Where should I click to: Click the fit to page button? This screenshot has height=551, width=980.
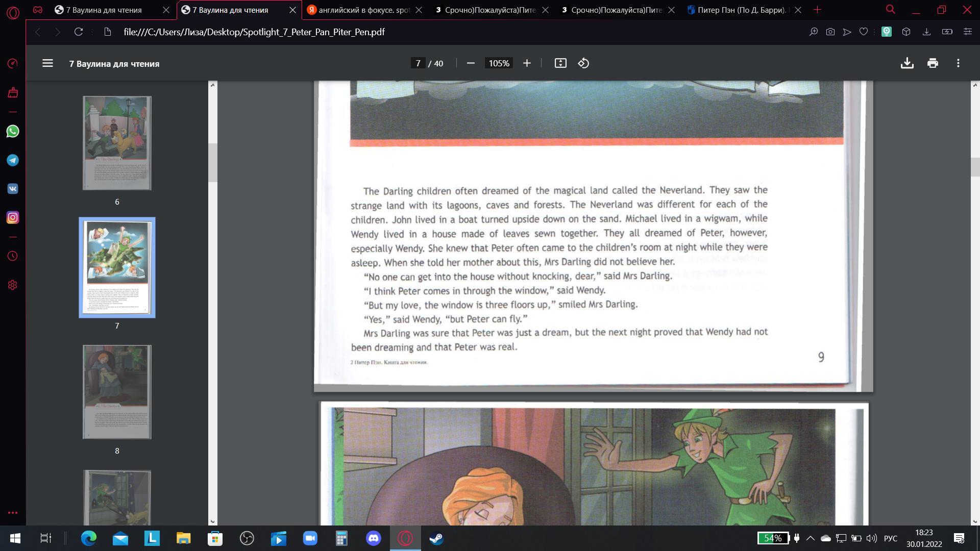click(x=560, y=63)
